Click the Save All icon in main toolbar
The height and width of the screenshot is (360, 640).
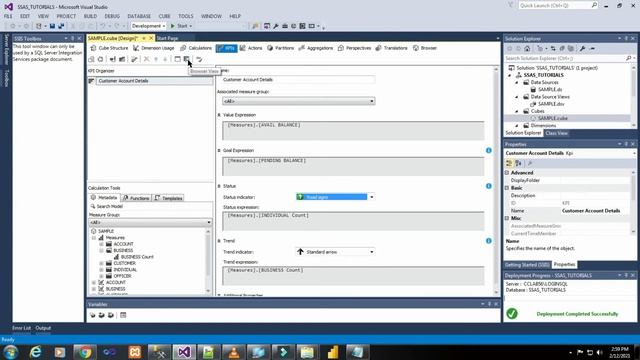click(x=61, y=26)
